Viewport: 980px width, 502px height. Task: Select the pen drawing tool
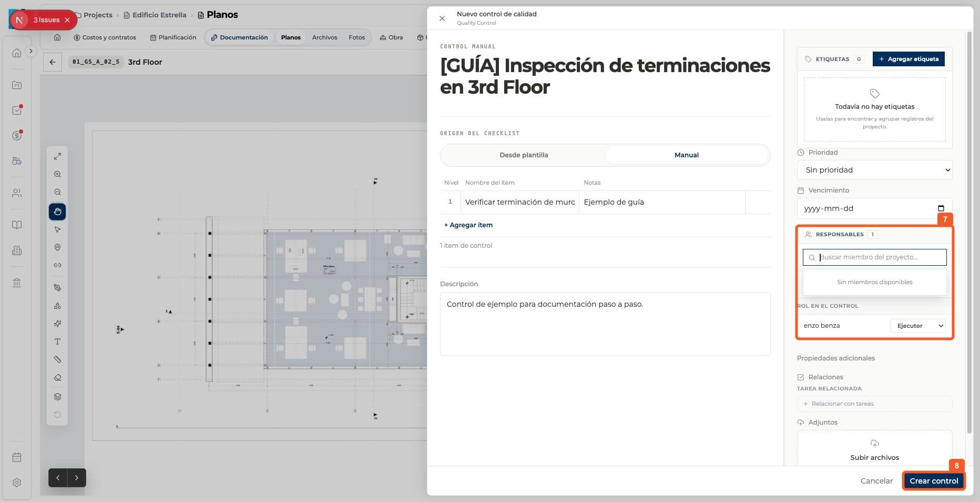(57, 288)
